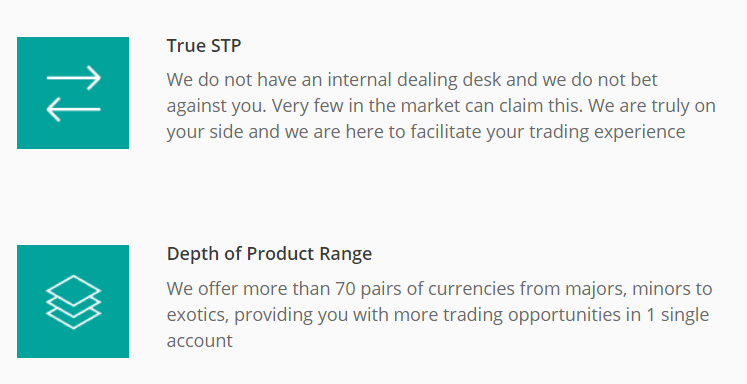Open the Depth of Product Range heading
Image resolution: width=747 pixels, height=384 pixels.
(x=269, y=253)
